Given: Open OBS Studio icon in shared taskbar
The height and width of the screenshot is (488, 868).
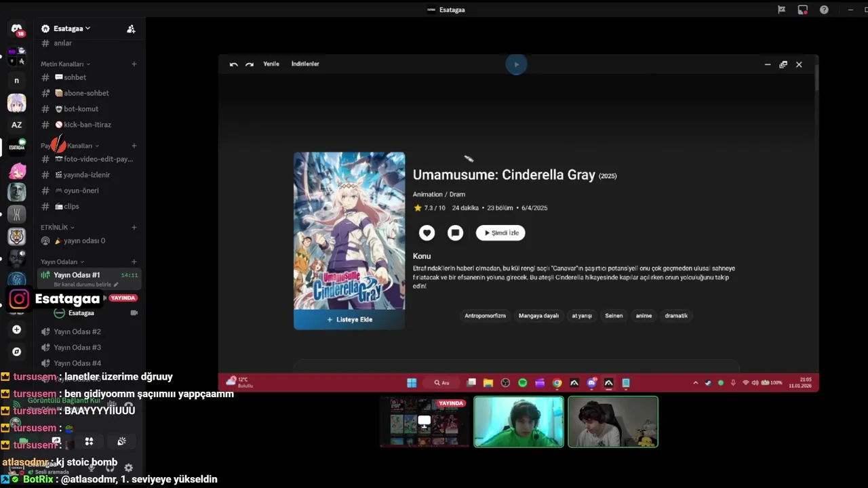Looking at the screenshot, I should tap(505, 383).
